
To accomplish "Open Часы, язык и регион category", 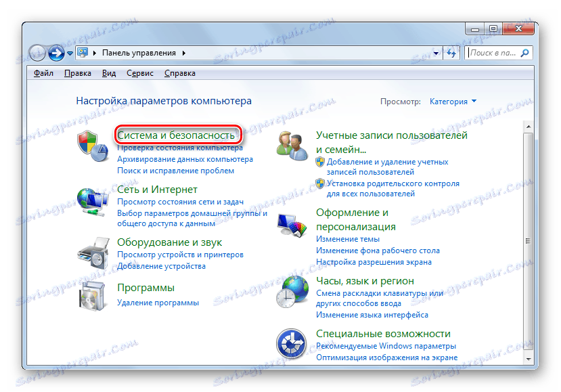I will point(365,281).
